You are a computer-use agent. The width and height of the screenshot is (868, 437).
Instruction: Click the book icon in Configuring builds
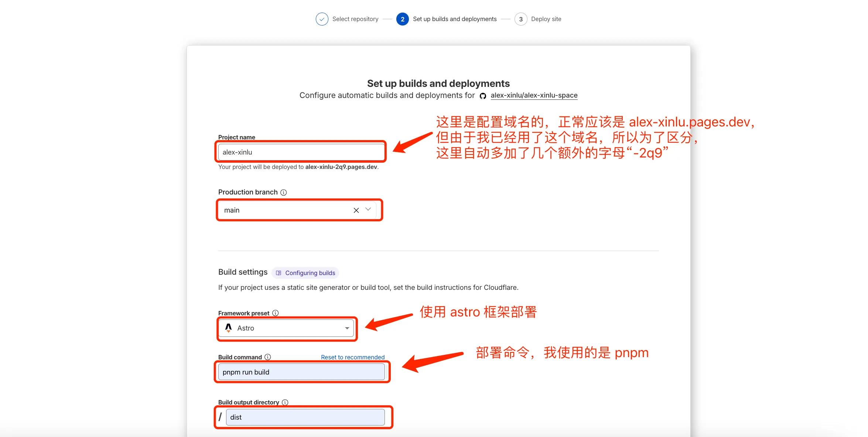pyautogui.click(x=278, y=273)
